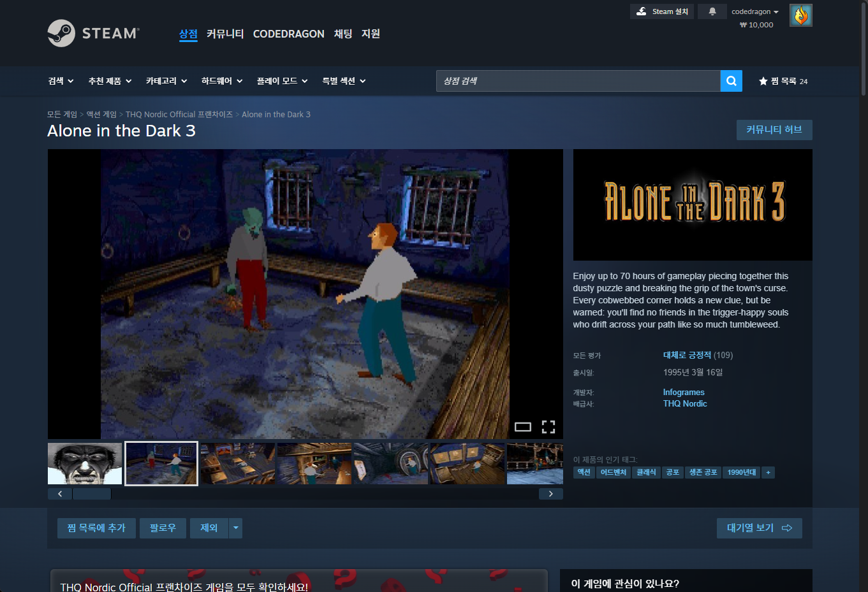Open the 찜 목록 wishlist

[783, 81]
